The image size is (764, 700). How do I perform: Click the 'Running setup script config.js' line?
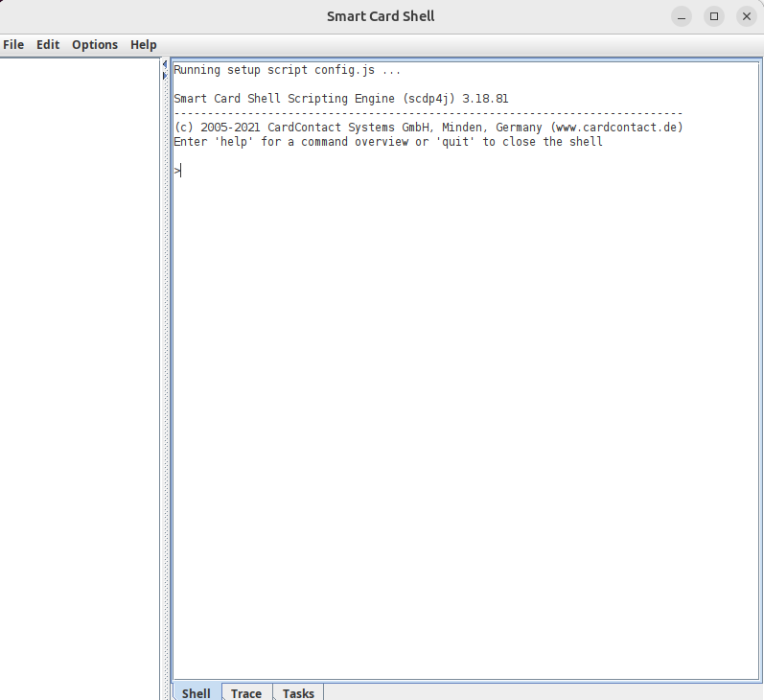(x=287, y=70)
